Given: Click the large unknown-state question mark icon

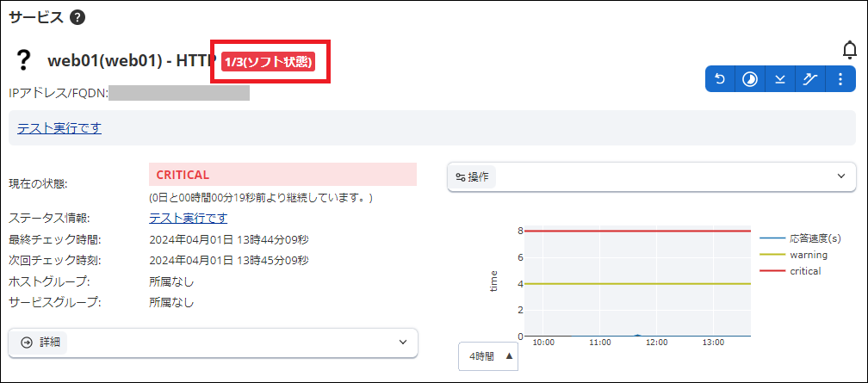Looking at the screenshot, I should tap(24, 61).
